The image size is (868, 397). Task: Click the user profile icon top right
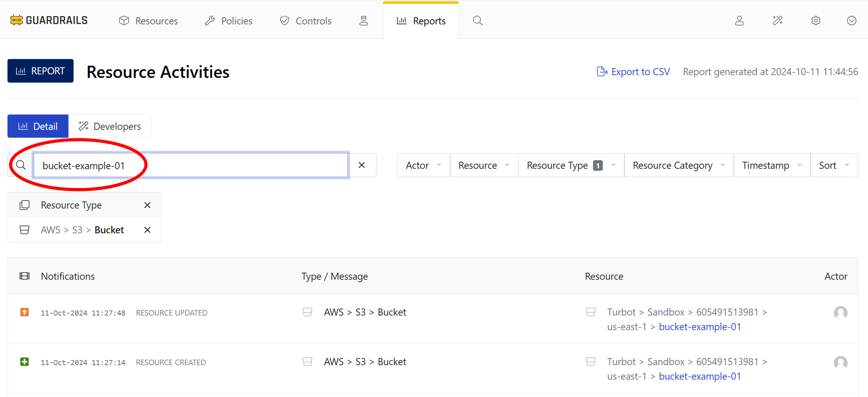[x=739, y=20]
